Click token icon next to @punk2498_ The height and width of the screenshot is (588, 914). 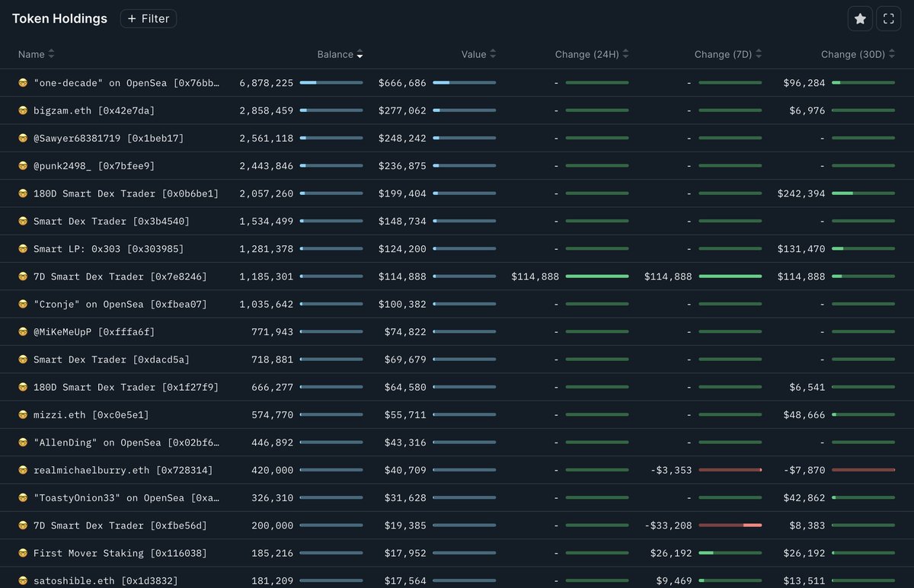tap(23, 166)
